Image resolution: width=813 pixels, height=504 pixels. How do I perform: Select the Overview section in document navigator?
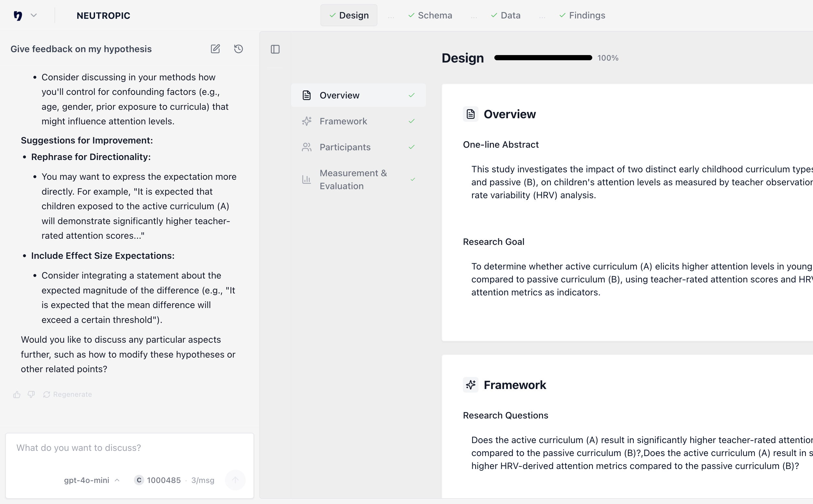[x=339, y=95]
